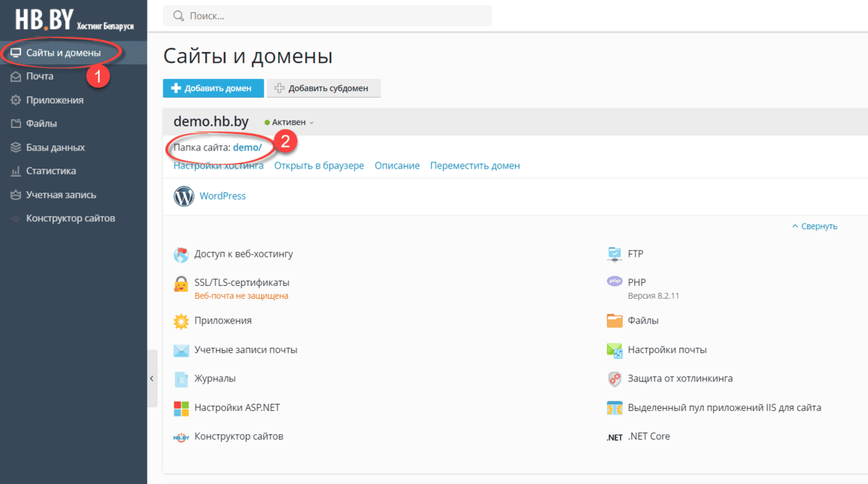The image size is (868, 484).
Task: Click the WordPress logo icon
Action: pyautogui.click(x=184, y=196)
